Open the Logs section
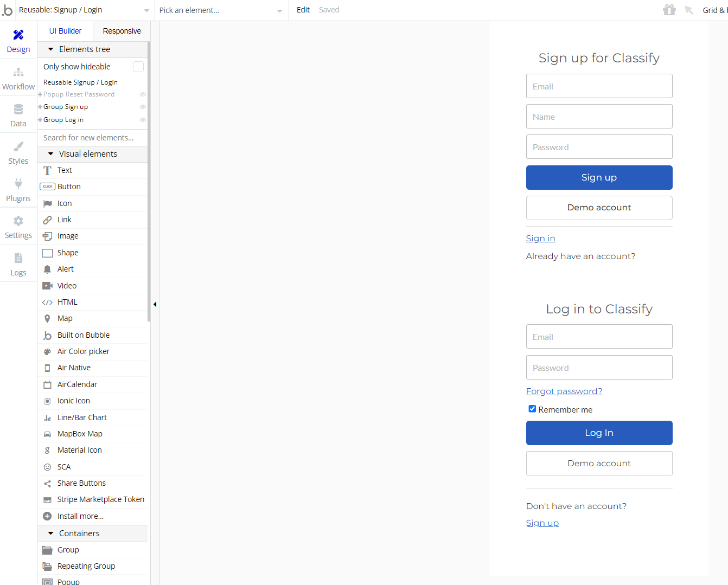The height and width of the screenshot is (585, 728). pyautogui.click(x=18, y=265)
